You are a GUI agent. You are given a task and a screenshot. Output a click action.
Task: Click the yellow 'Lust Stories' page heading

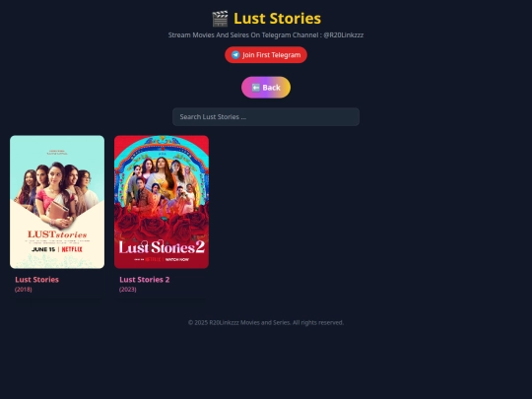[x=277, y=19]
